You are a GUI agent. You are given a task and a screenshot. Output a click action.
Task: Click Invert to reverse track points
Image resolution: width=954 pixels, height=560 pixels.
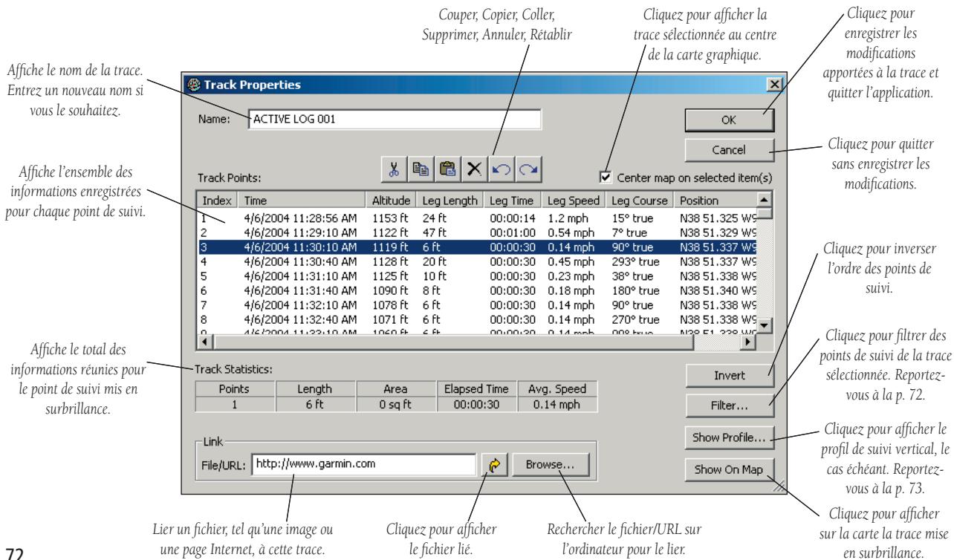pyautogui.click(x=730, y=377)
